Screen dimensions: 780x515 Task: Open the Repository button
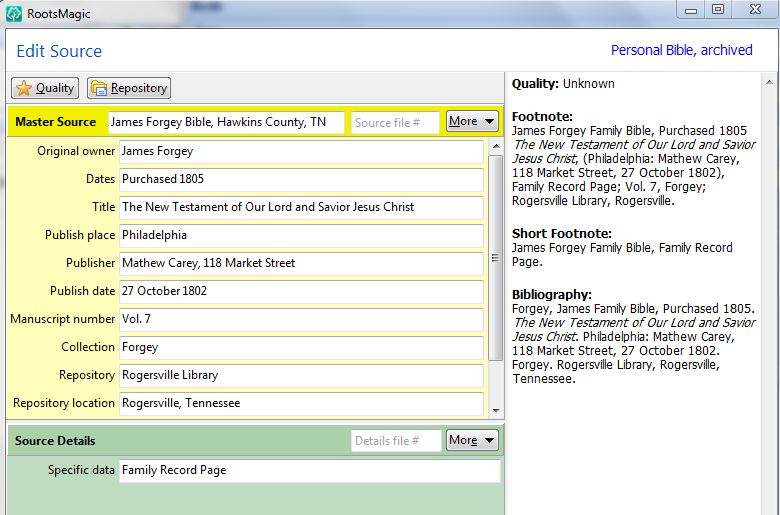(129, 88)
